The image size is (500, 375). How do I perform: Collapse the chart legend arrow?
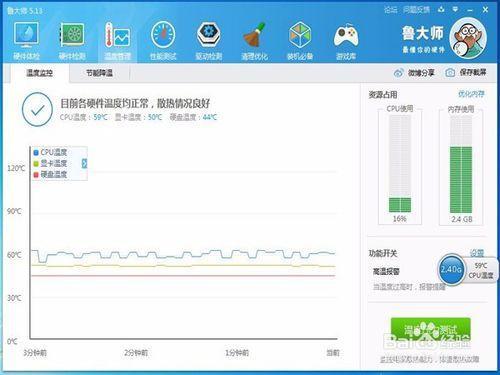click(x=84, y=163)
